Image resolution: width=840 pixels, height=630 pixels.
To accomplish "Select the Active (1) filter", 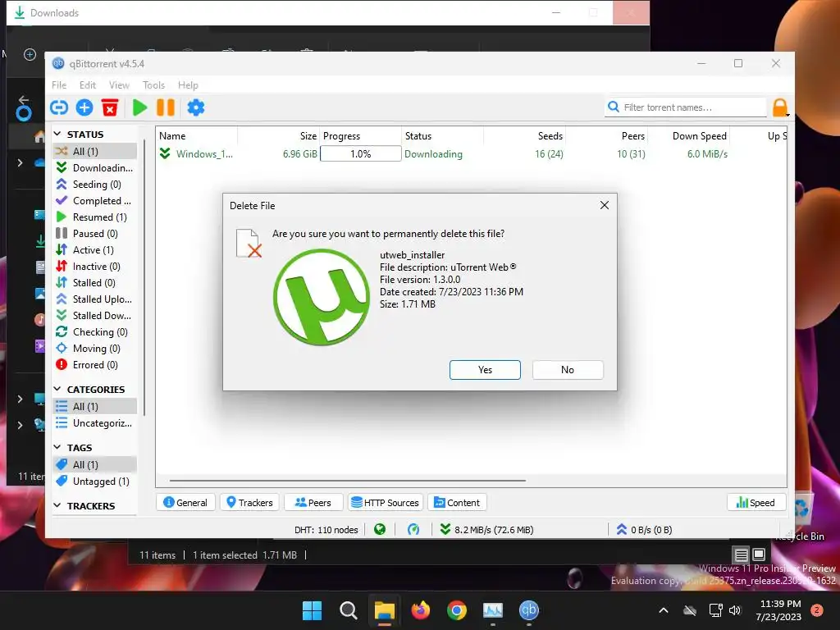I will coord(95,250).
